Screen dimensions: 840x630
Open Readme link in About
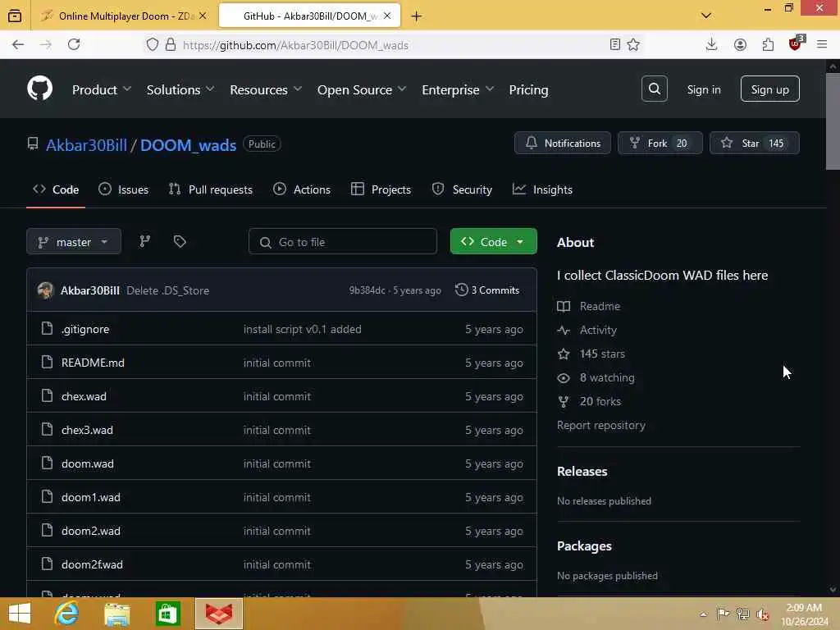point(600,306)
